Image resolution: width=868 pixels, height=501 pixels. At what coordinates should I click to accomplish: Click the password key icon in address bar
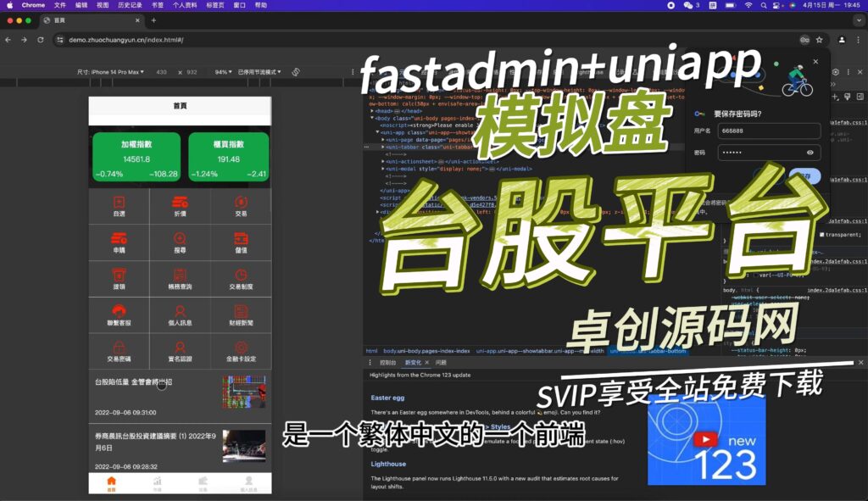804,40
